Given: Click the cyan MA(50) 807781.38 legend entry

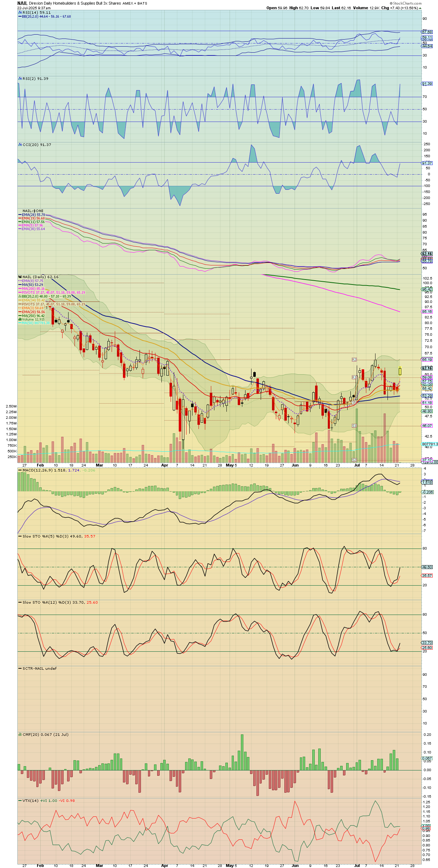Looking at the screenshot, I should point(34,323).
